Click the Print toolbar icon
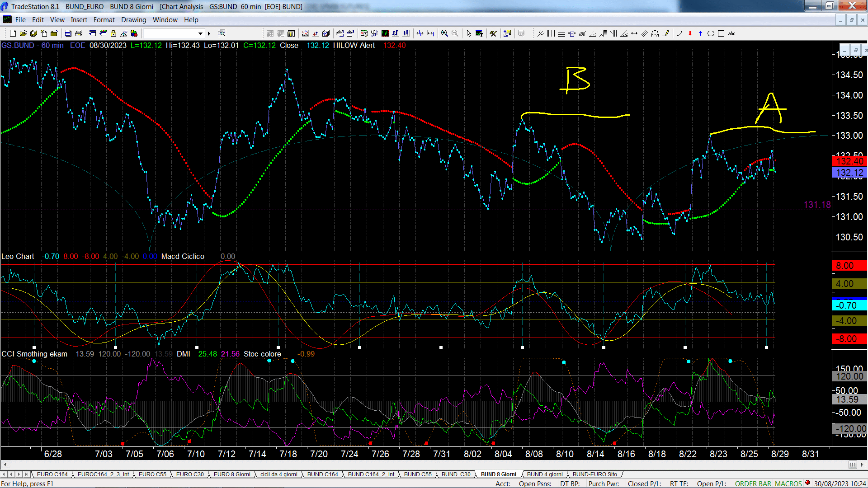868x488 pixels. point(79,33)
